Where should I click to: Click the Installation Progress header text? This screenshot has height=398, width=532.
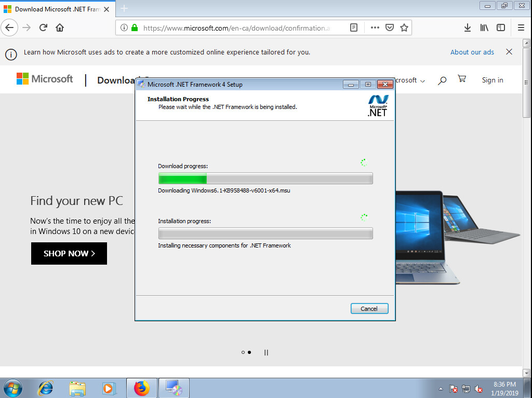click(x=178, y=99)
